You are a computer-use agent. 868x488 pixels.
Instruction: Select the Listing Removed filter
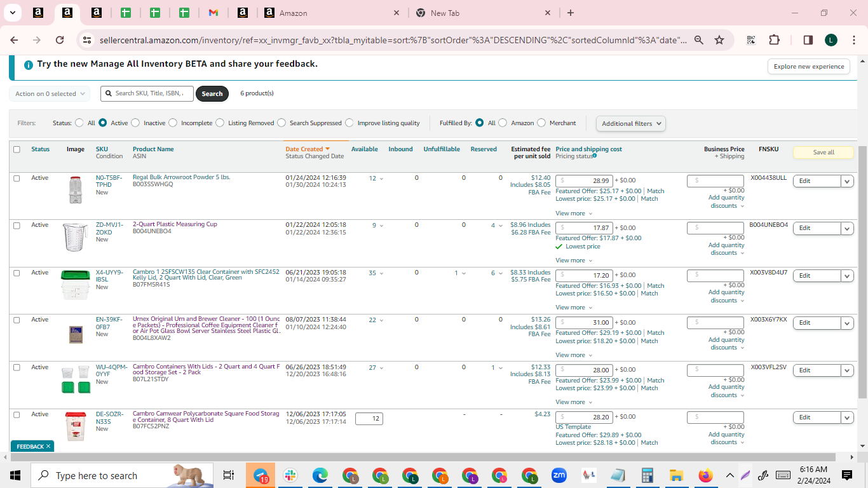(x=220, y=123)
